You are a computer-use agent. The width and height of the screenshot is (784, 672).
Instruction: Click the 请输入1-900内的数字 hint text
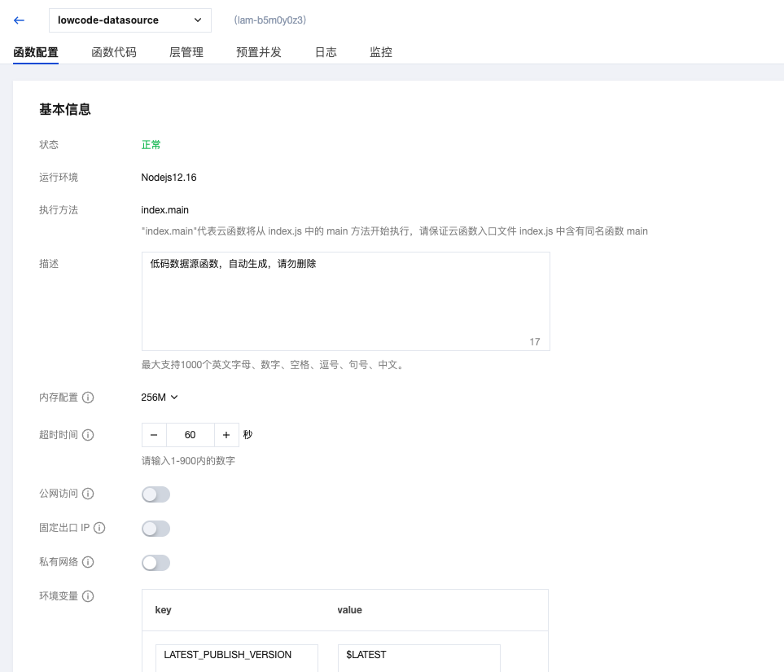pos(188,460)
